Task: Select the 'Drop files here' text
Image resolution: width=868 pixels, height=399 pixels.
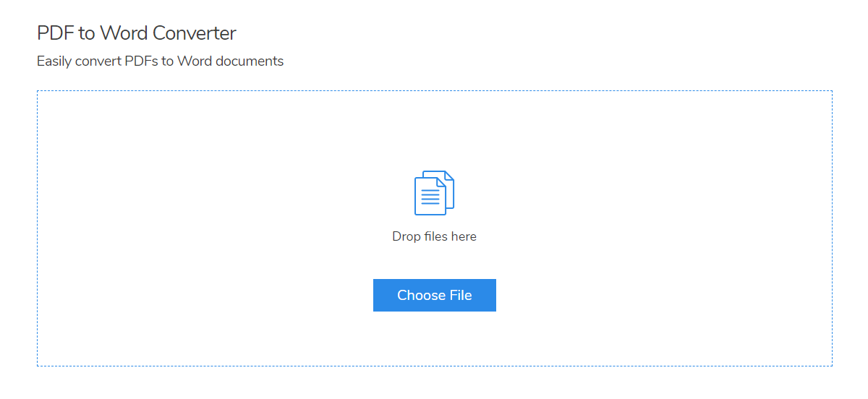Action: (434, 236)
